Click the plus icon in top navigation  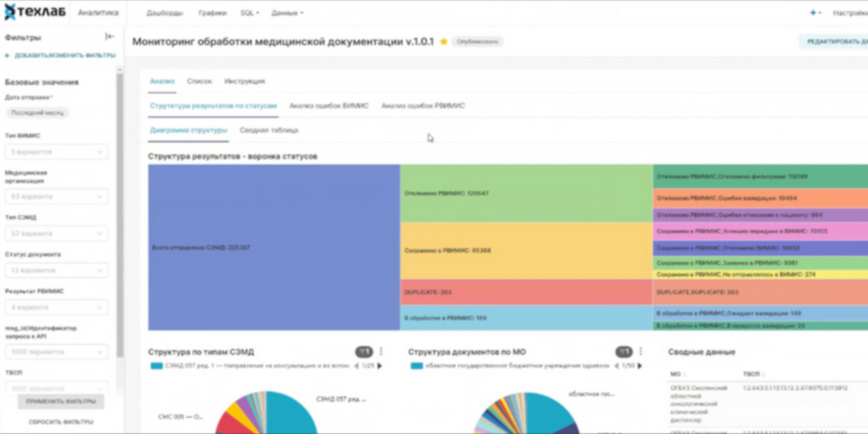click(813, 13)
